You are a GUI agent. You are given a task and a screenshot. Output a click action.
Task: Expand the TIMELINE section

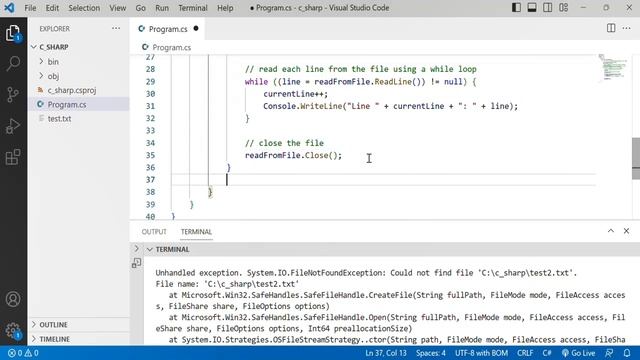tap(79, 339)
